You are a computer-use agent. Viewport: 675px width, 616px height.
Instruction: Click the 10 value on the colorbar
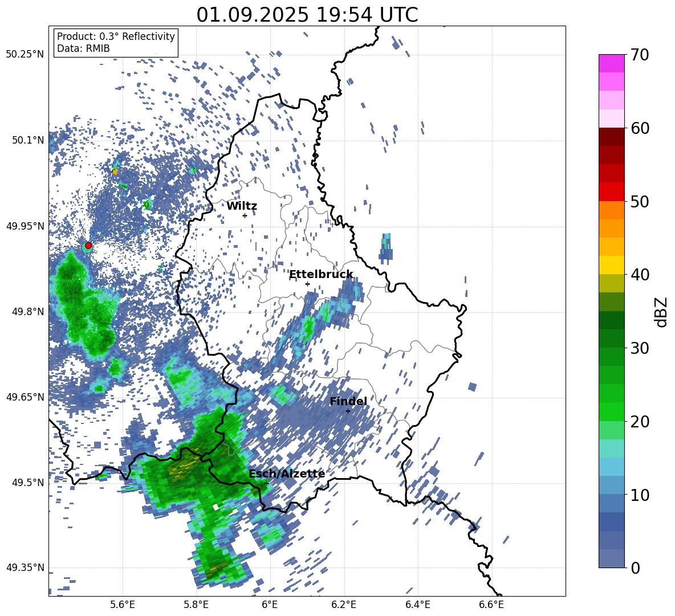640,495
